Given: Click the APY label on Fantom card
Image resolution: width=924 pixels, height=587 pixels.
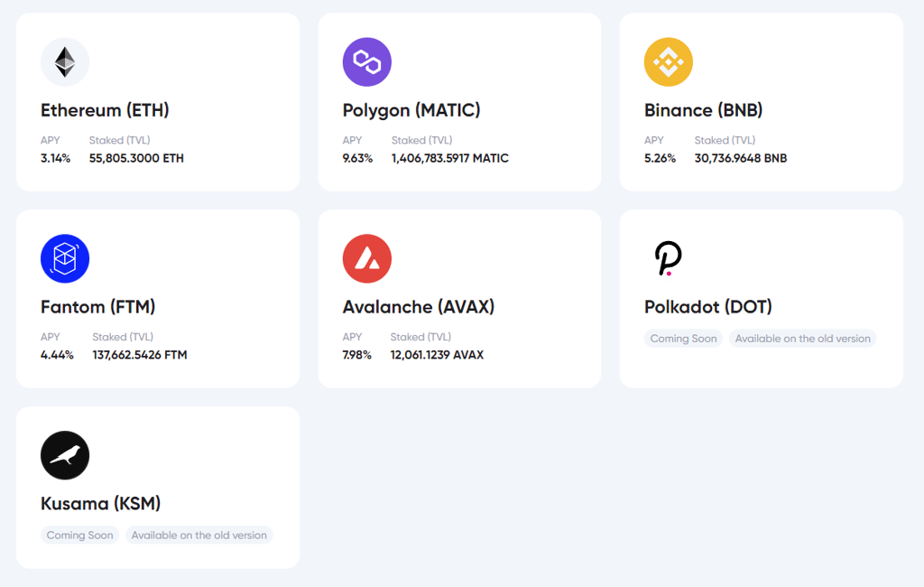Looking at the screenshot, I should pyautogui.click(x=51, y=337).
